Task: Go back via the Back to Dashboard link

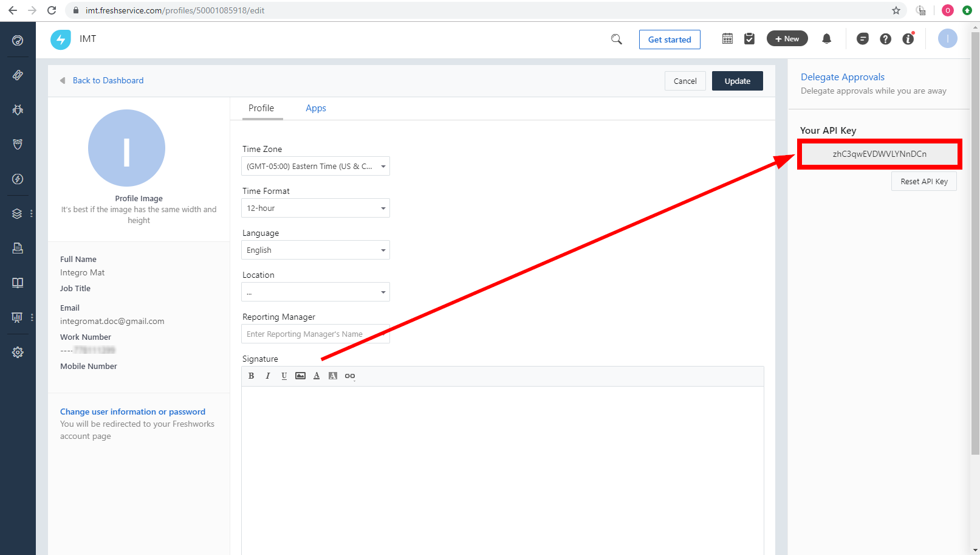Action: (x=108, y=80)
